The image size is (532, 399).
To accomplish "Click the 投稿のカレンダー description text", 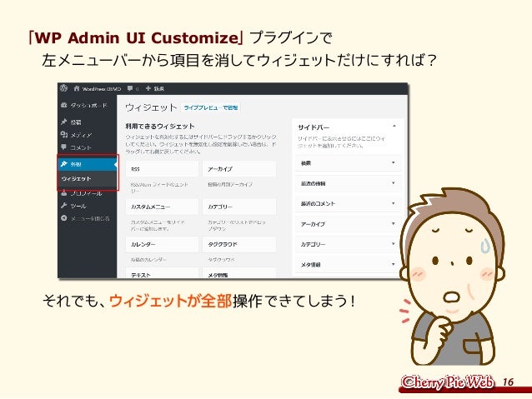I will point(148,260).
